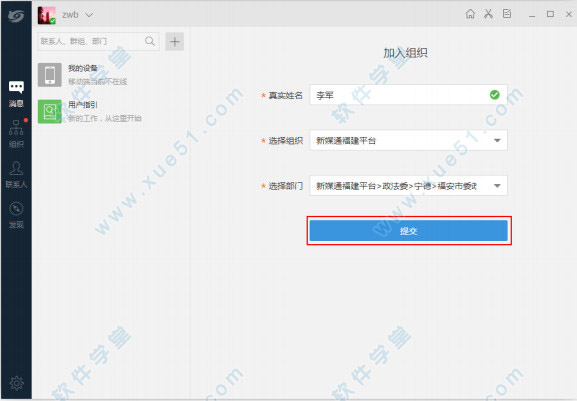Open the 用户指引 conversation item
The image size is (577, 401).
[x=110, y=111]
